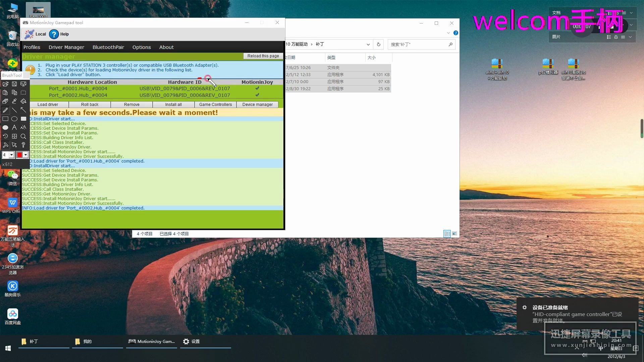Select the filled ellipse tool

click(5, 127)
